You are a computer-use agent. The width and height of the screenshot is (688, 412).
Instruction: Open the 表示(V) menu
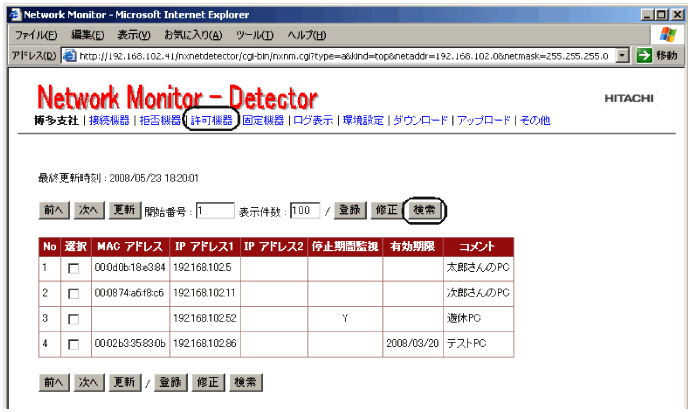134,35
